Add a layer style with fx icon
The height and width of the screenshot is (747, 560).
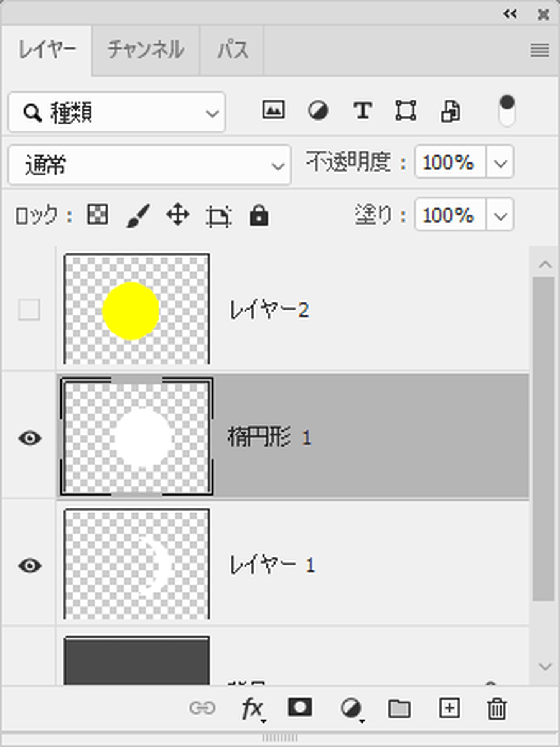click(x=252, y=708)
